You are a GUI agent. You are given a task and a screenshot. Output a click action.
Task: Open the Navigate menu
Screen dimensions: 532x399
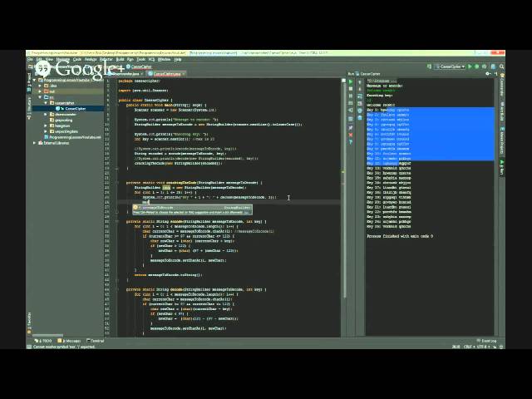(x=63, y=59)
